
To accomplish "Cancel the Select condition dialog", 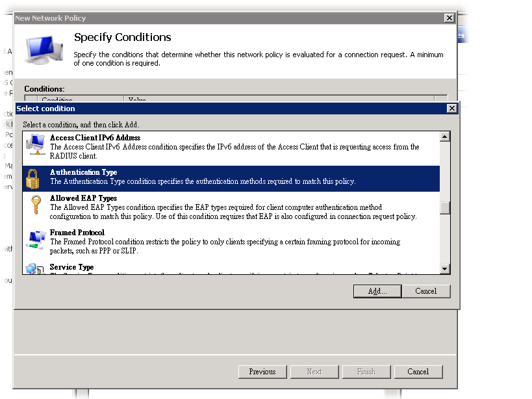I will (425, 291).
